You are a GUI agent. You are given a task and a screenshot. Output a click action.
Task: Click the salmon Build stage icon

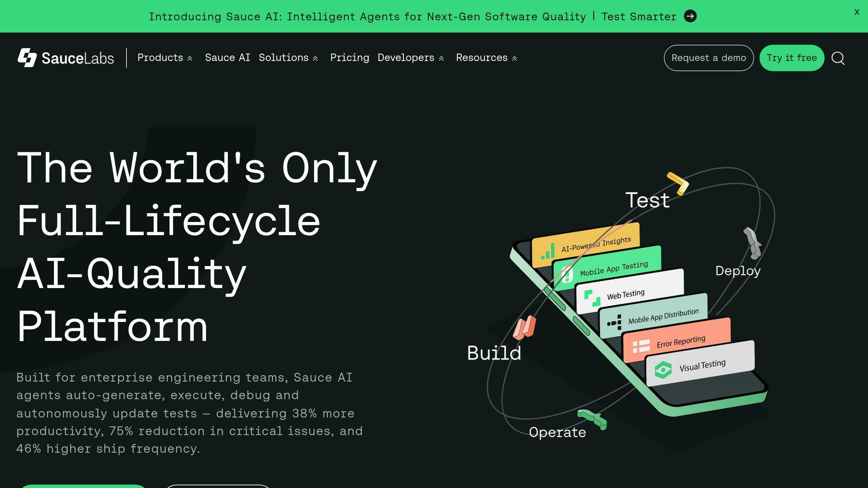[524, 327]
